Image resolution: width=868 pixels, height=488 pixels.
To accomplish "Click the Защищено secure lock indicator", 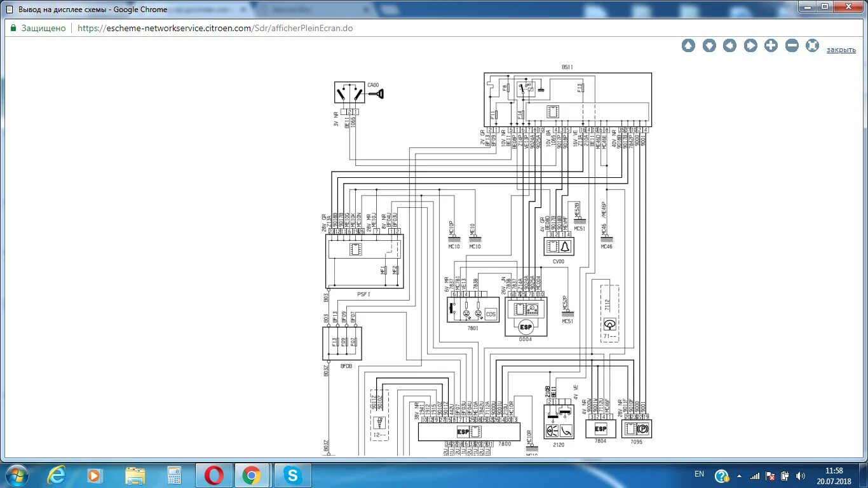I will (x=38, y=28).
